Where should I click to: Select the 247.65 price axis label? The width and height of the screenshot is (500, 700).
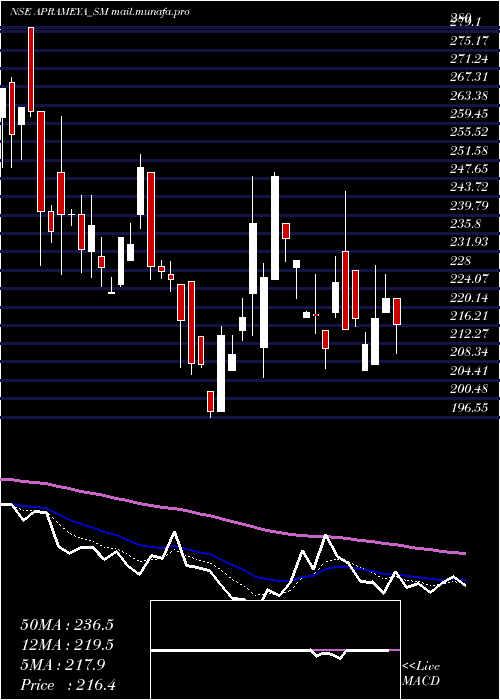click(x=470, y=169)
